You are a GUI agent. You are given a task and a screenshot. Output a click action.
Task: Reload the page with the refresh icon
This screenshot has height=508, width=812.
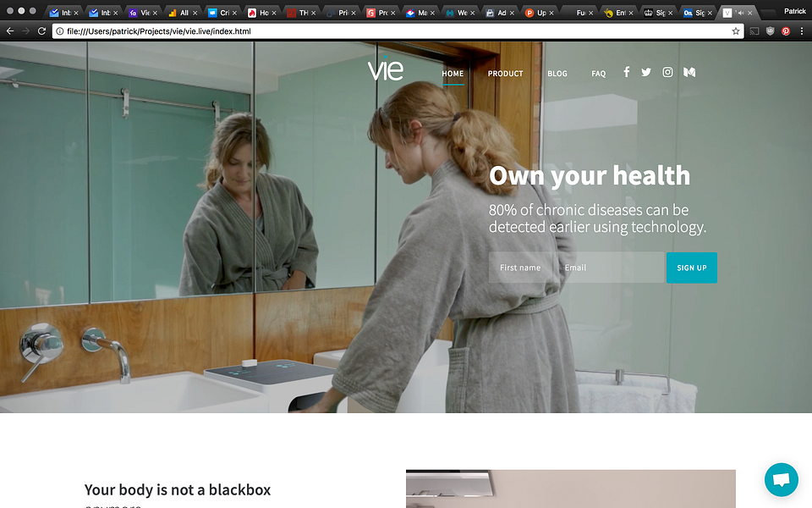click(42, 31)
